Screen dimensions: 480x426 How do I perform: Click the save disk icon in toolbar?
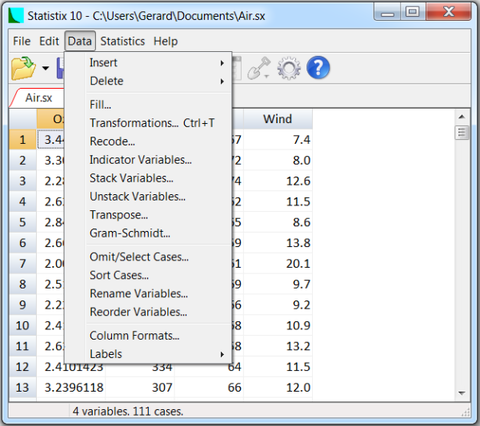[60, 68]
